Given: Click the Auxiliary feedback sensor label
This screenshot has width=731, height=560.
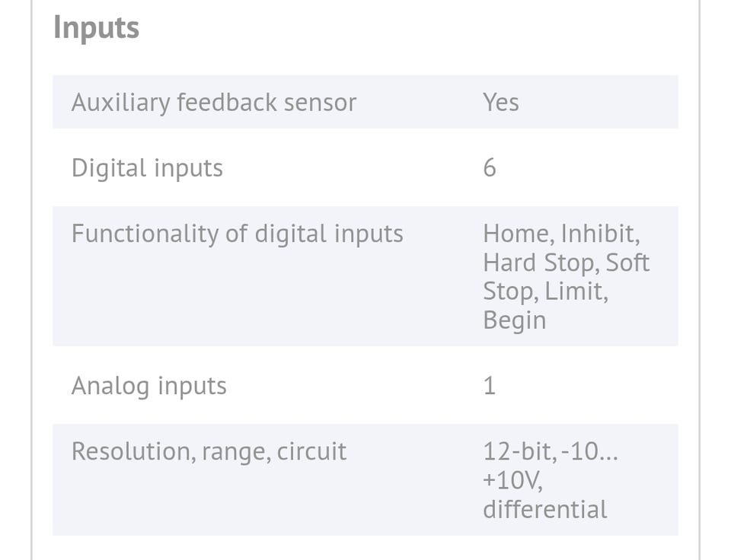Looking at the screenshot, I should [x=214, y=103].
